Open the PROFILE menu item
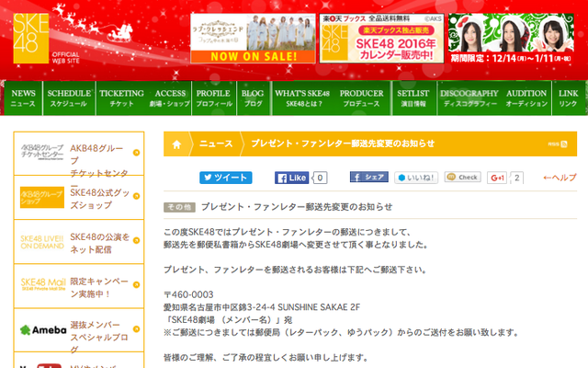The width and height of the screenshot is (588, 368). [x=214, y=98]
